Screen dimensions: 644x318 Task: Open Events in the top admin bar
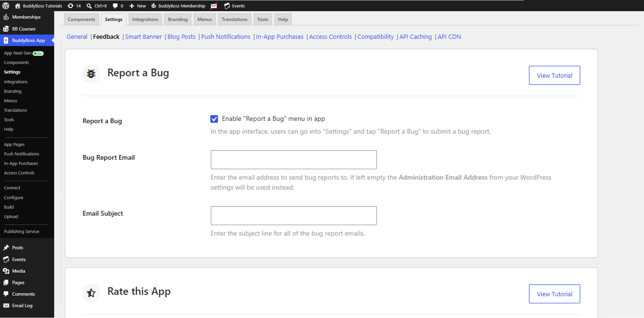(234, 6)
